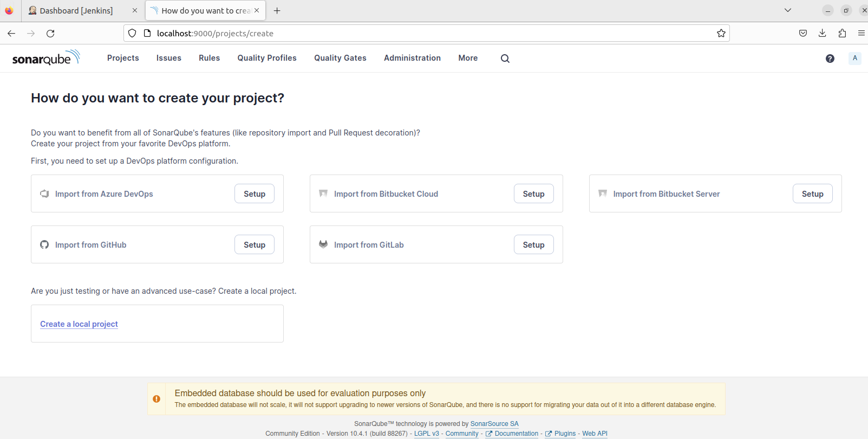Click the GitLab fox icon
Viewport: 868px width, 439px height.
pyautogui.click(x=323, y=244)
